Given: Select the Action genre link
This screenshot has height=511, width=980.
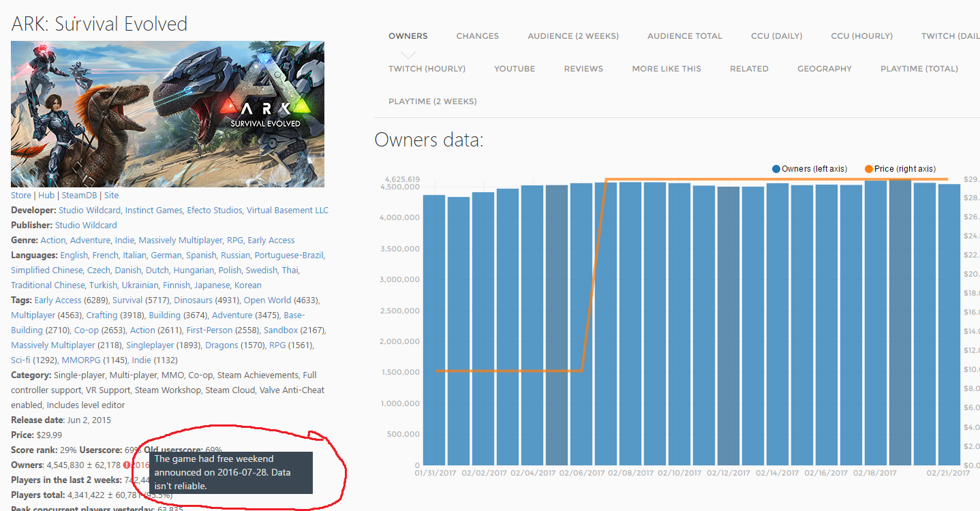Looking at the screenshot, I should (53, 241).
